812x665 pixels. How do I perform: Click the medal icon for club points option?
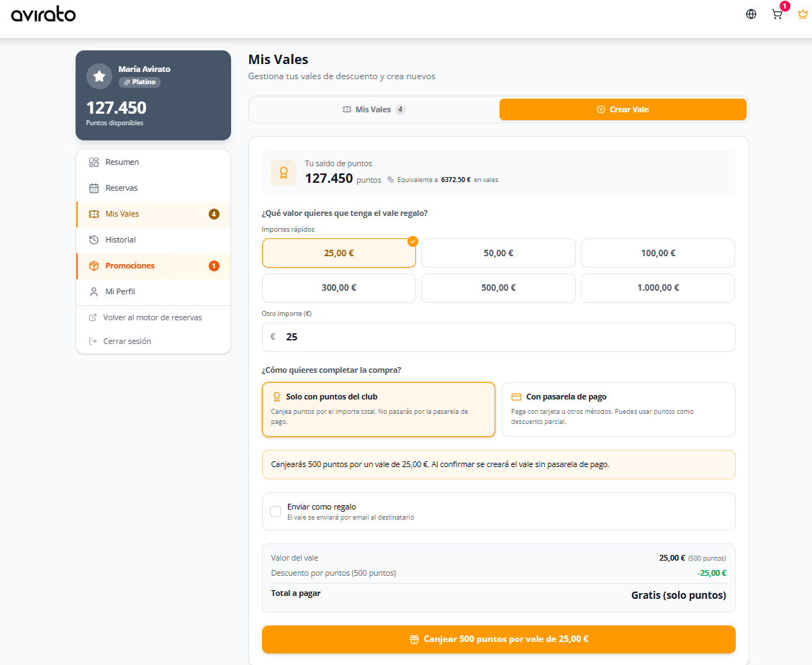pyautogui.click(x=276, y=397)
